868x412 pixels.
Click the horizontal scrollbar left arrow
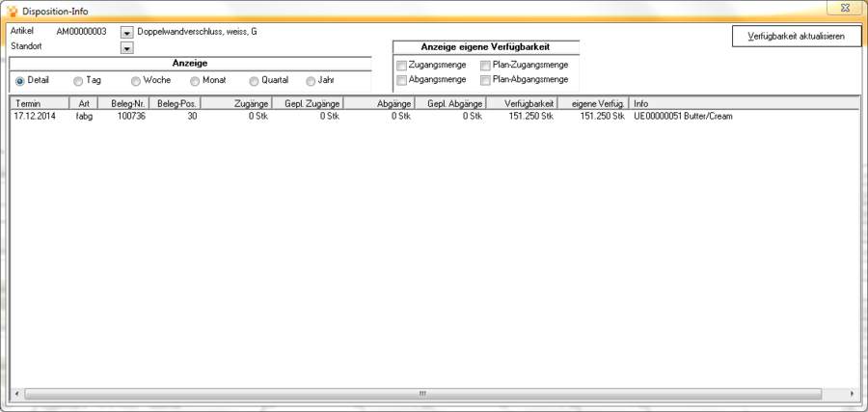(x=17, y=393)
